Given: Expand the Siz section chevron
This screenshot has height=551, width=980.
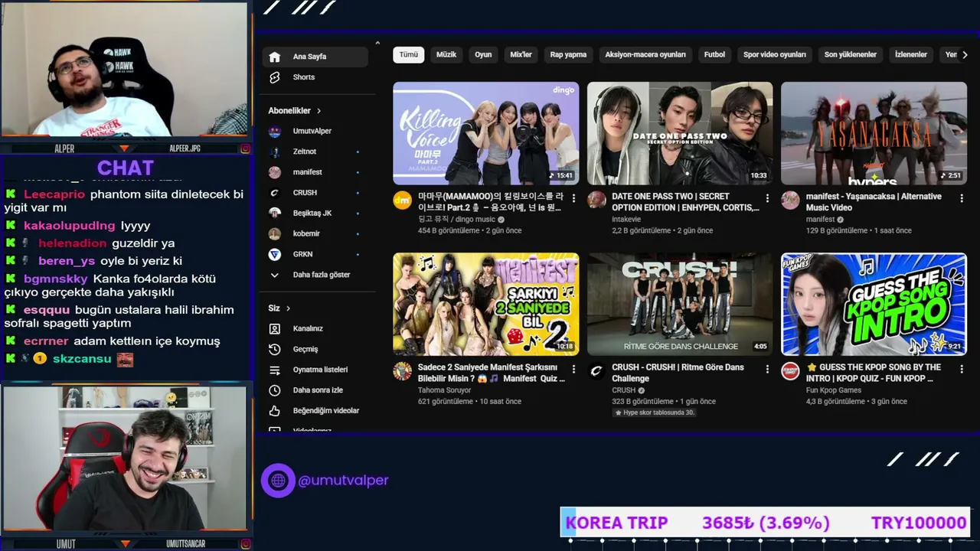Looking at the screenshot, I should [288, 308].
